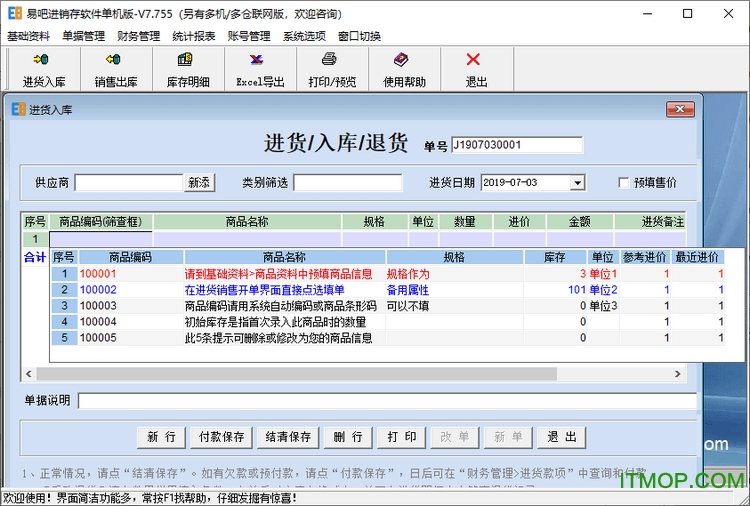The height and width of the screenshot is (506, 750).
Task: Click the horizontal scrollbar left arrow
Action: (29, 374)
